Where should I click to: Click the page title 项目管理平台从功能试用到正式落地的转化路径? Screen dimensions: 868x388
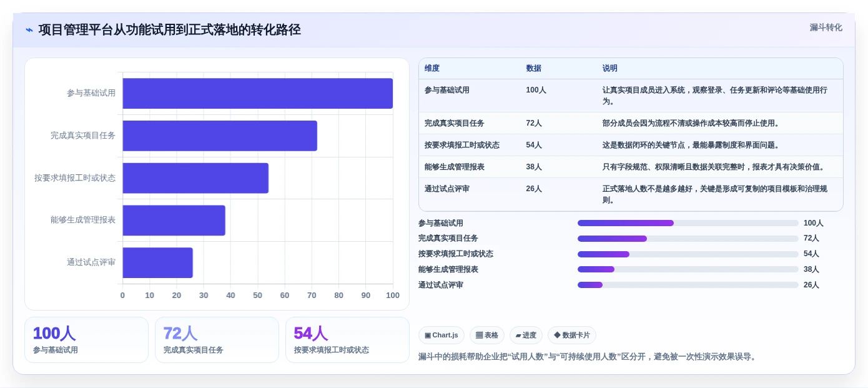(170, 30)
